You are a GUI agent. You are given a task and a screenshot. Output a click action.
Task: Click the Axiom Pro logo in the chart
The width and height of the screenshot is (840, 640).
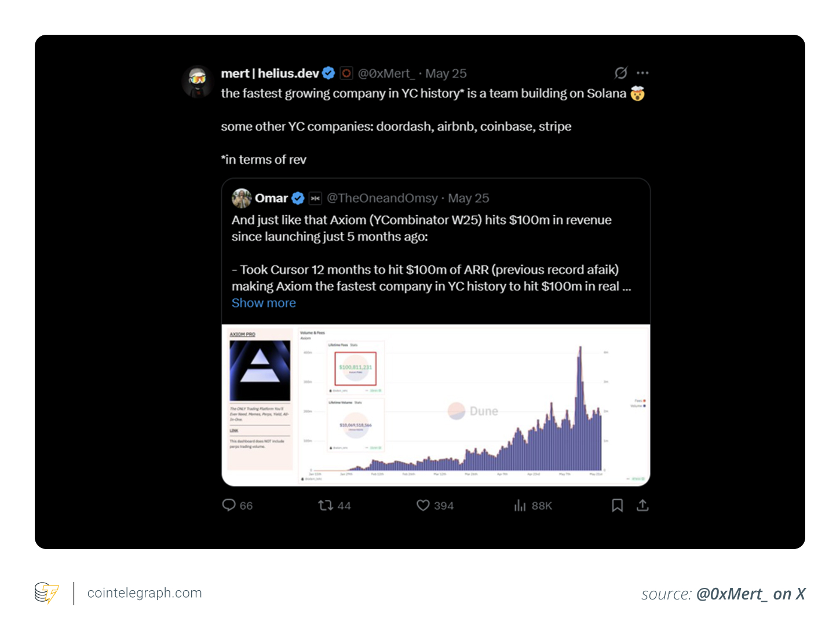[260, 369]
